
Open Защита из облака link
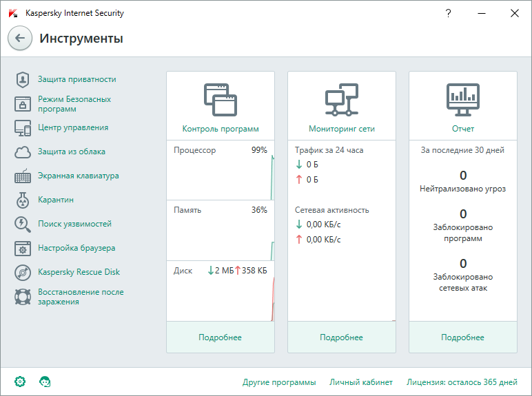tap(72, 152)
